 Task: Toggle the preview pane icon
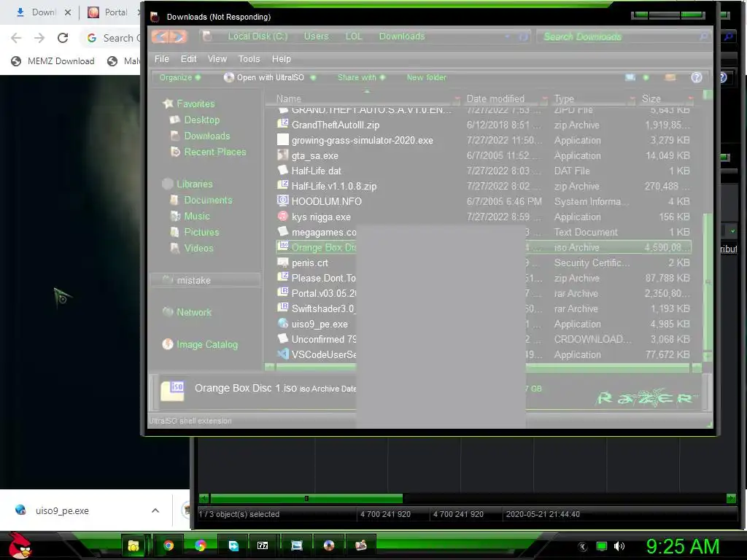point(670,77)
